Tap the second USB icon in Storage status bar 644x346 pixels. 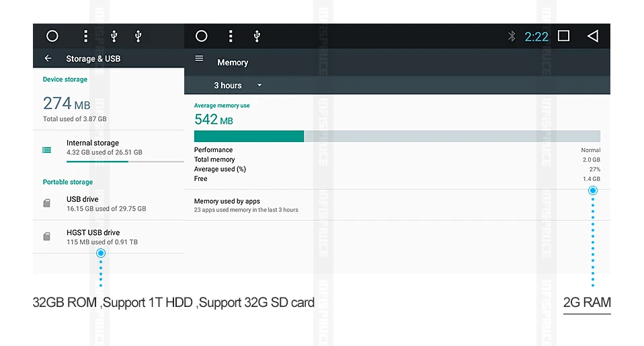coord(138,36)
